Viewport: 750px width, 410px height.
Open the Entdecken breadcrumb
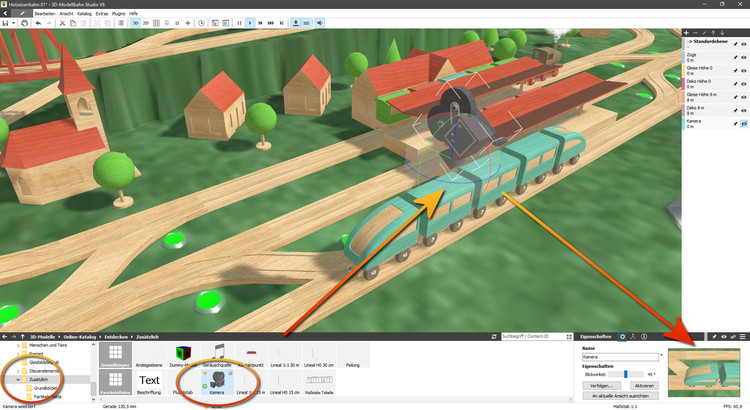tap(116, 337)
